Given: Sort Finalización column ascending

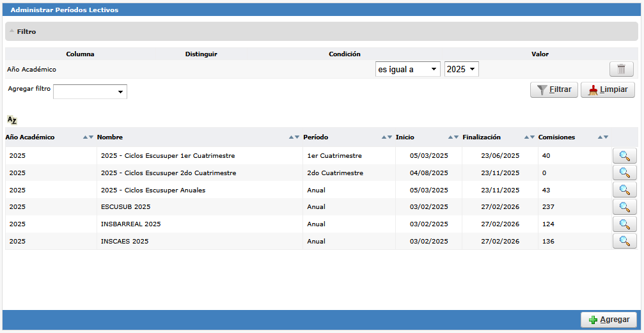Looking at the screenshot, I should click(x=526, y=137).
